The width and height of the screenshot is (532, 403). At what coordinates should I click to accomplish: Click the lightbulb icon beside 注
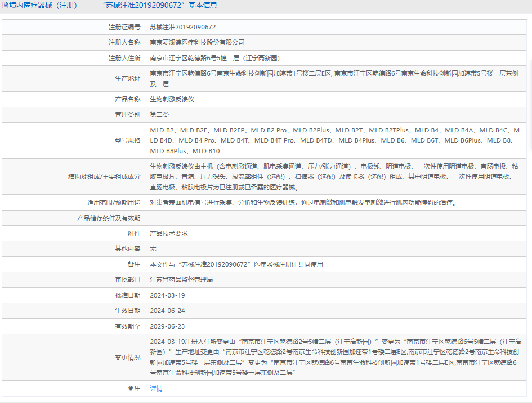[131, 388]
